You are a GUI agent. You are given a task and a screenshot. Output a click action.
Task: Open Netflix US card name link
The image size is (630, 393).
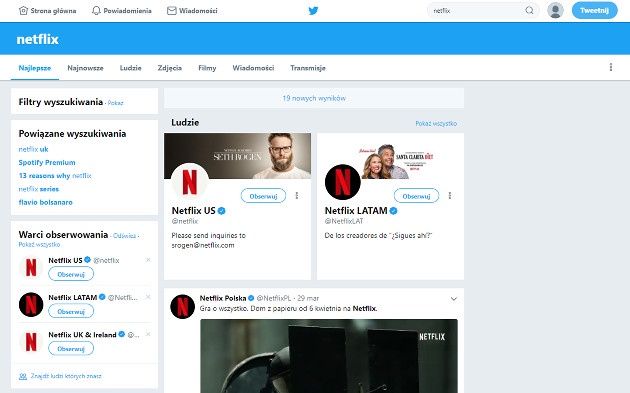point(194,211)
